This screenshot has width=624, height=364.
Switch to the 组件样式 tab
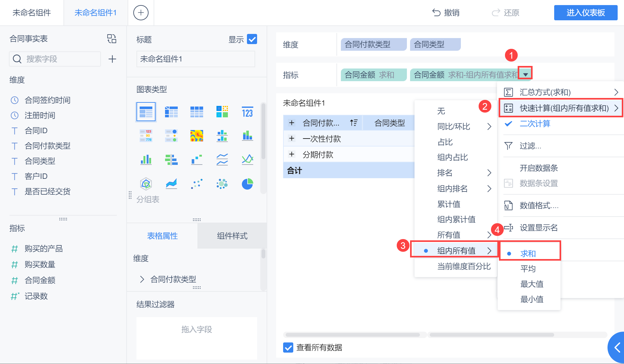click(232, 236)
